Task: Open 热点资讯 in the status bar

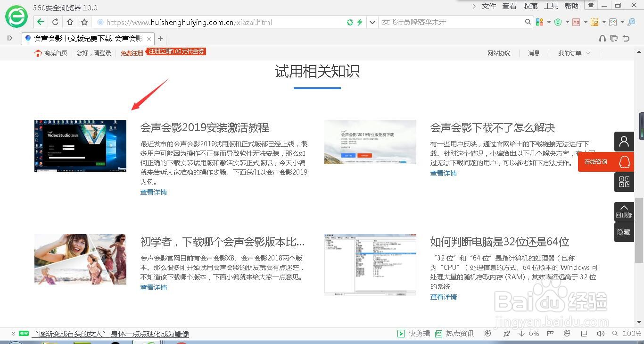Action: click(454, 334)
